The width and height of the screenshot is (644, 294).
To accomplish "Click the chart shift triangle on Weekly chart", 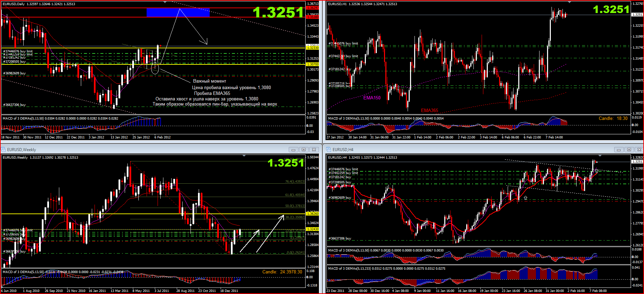I will pyautogui.click(x=244, y=156).
